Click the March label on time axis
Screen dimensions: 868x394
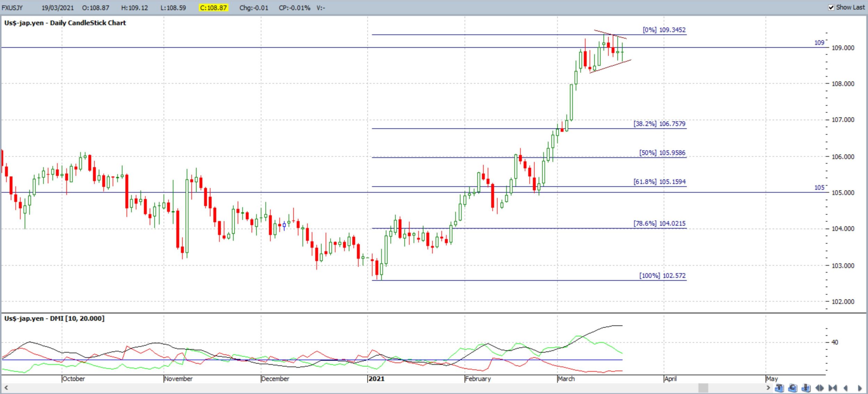coord(566,379)
